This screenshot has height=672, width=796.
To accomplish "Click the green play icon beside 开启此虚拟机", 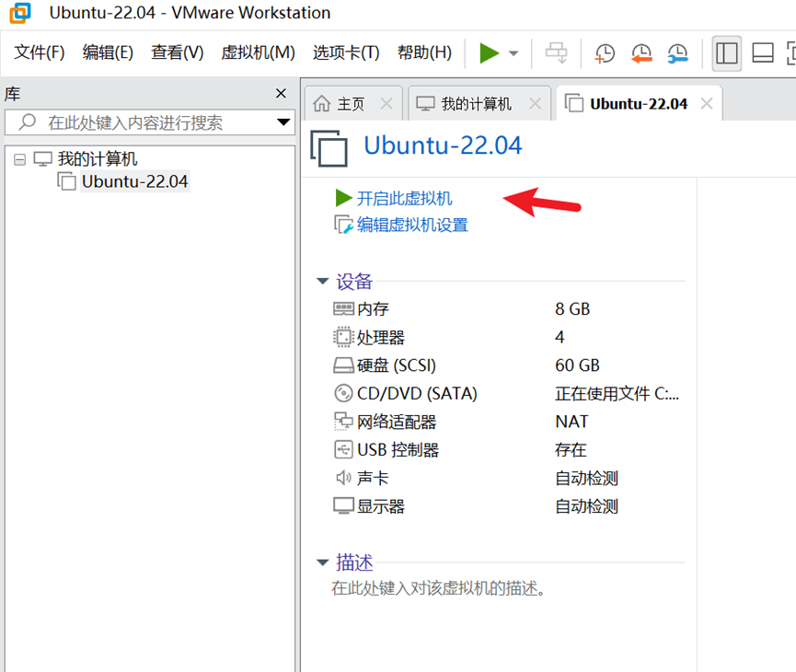I will tap(343, 198).
